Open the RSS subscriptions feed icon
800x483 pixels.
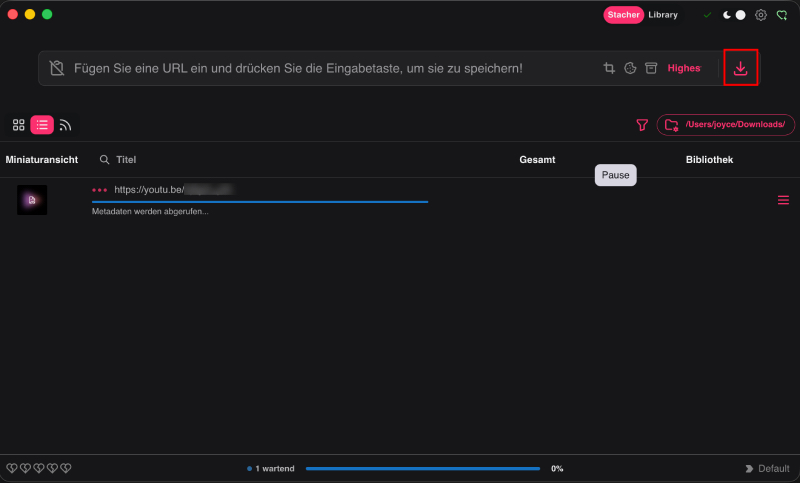pyautogui.click(x=65, y=125)
